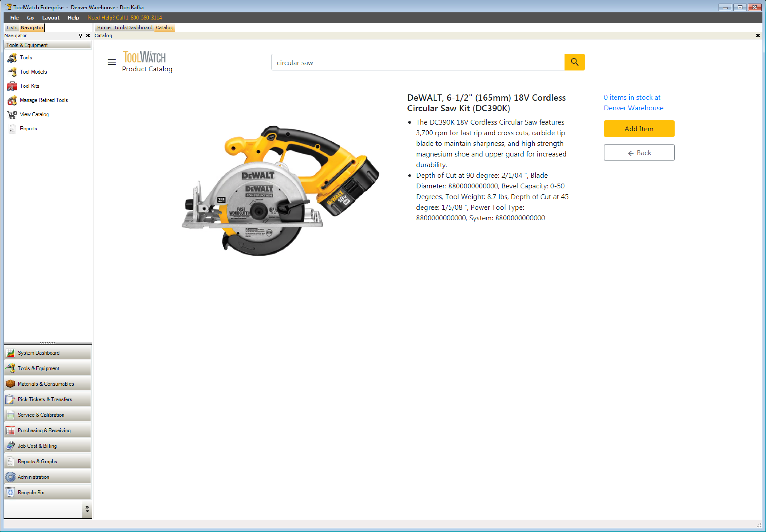Screen dimensions: 766x532
Task: Click the Back button
Action: (639, 152)
